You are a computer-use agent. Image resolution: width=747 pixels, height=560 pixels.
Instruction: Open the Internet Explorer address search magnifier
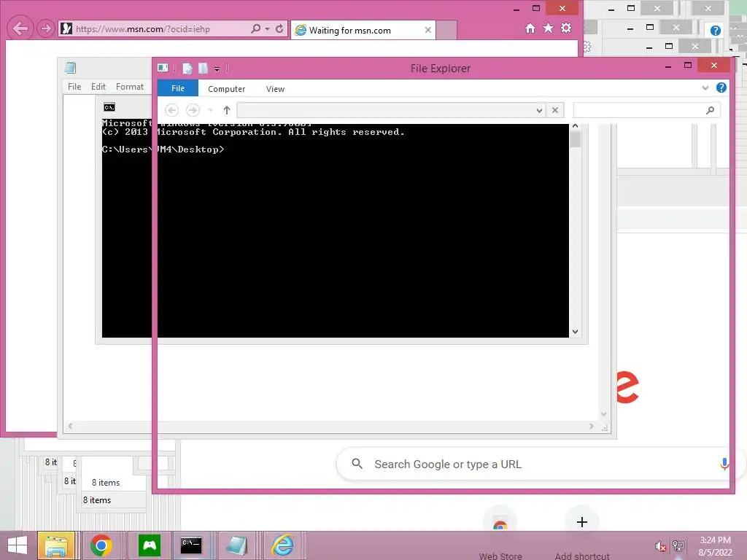(256, 28)
